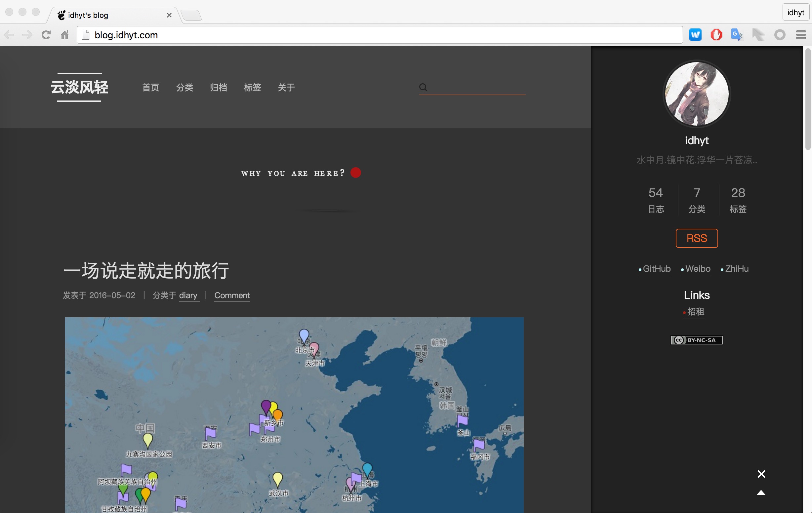The height and width of the screenshot is (513, 812).
Task: Click the red dot beside WHY YOU ARE HERE
Action: [355, 173]
